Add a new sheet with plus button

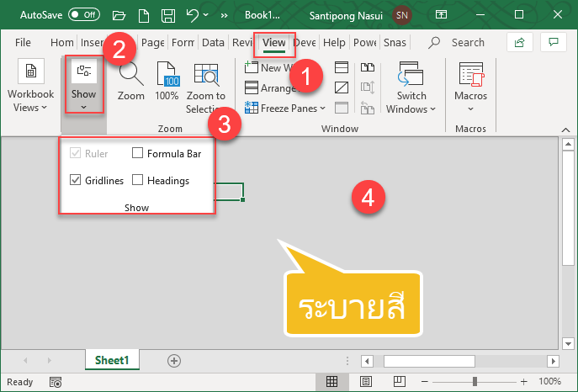pos(174,360)
